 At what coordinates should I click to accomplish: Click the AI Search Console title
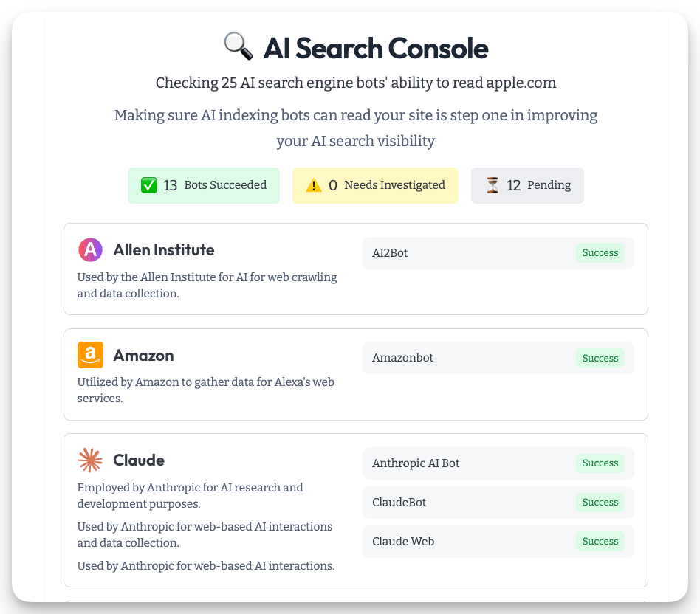click(376, 49)
